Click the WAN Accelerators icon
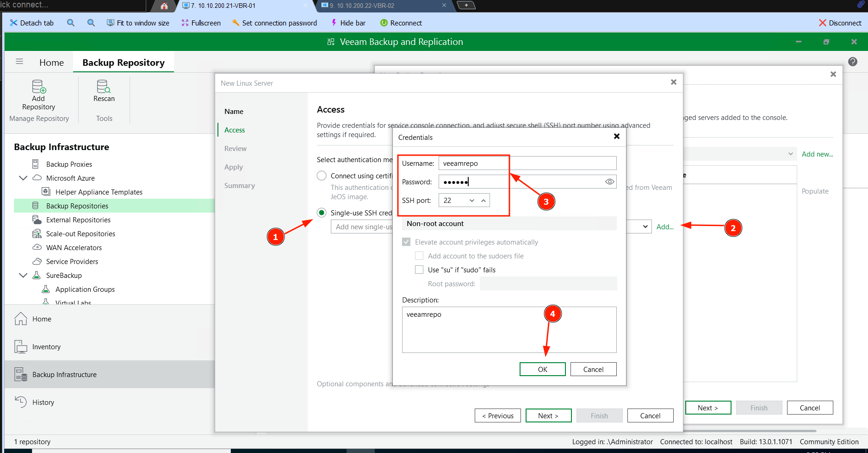The width and height of the screenshot is (868, 453). click(37, 247)
